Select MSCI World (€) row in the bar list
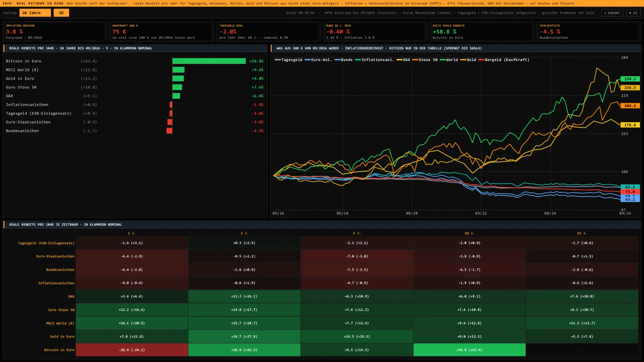 [x=135, y=70]
